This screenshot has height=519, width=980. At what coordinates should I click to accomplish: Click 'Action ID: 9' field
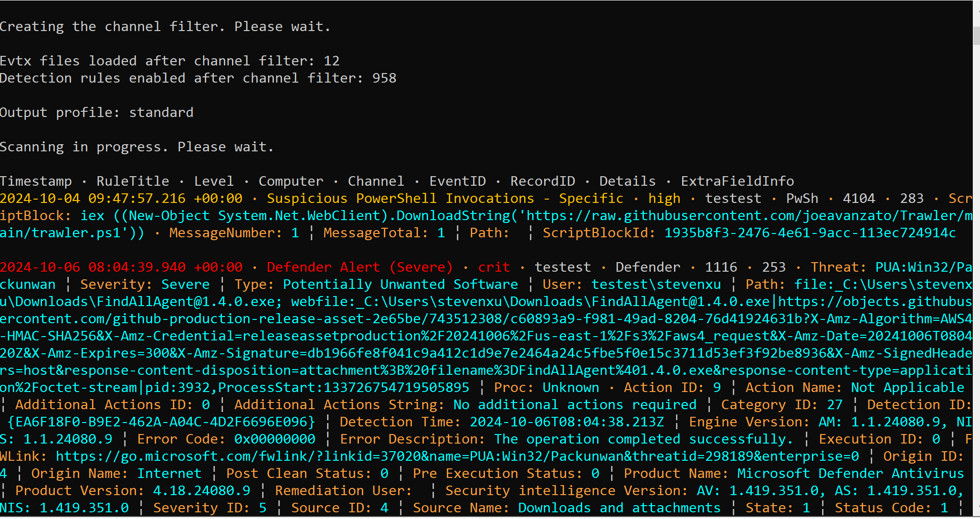(672, 388)
